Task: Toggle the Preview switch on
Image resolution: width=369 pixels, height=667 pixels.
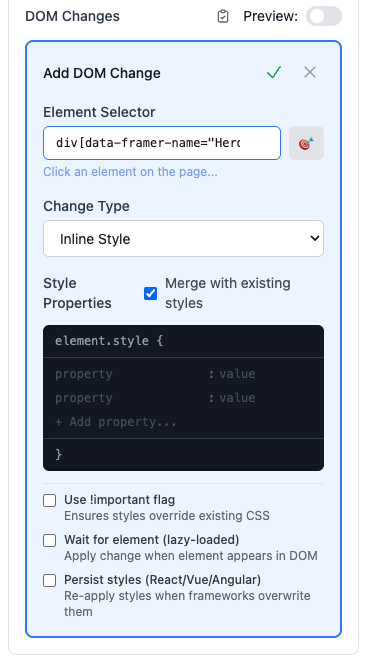Action: (324, 16)
